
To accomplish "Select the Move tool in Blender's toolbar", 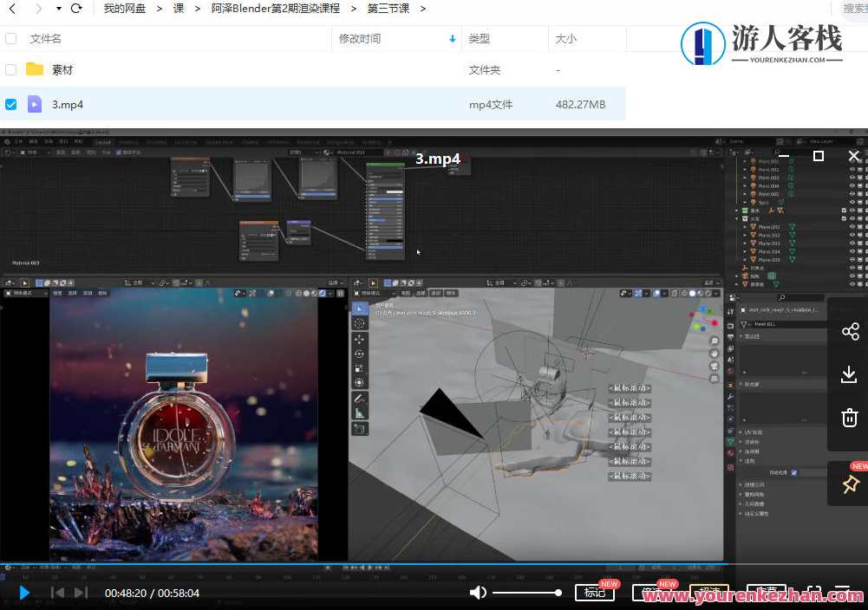I will (362, 339).
